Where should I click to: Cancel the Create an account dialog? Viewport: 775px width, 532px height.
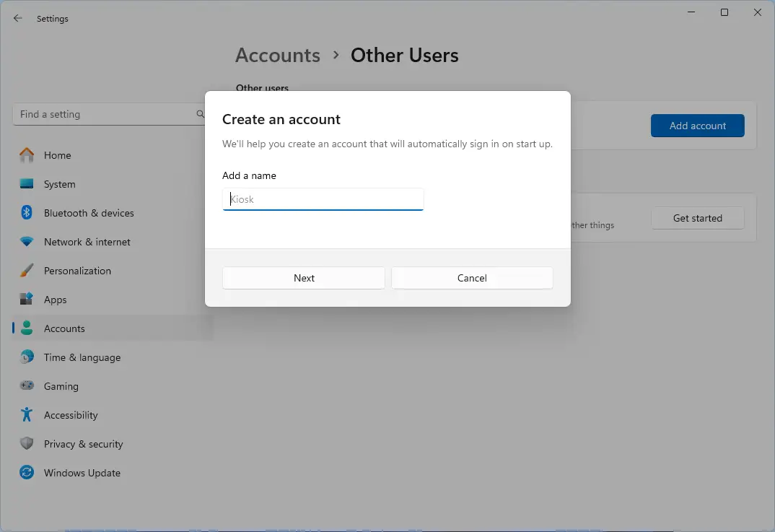[x=472, y=278]
